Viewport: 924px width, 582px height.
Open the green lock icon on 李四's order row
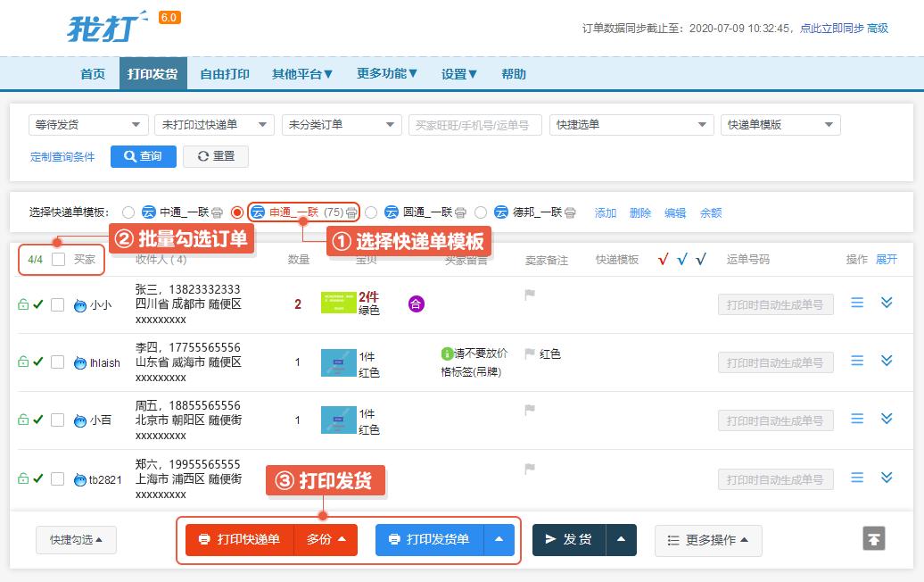pyautogui.click(x=23, y=362)
